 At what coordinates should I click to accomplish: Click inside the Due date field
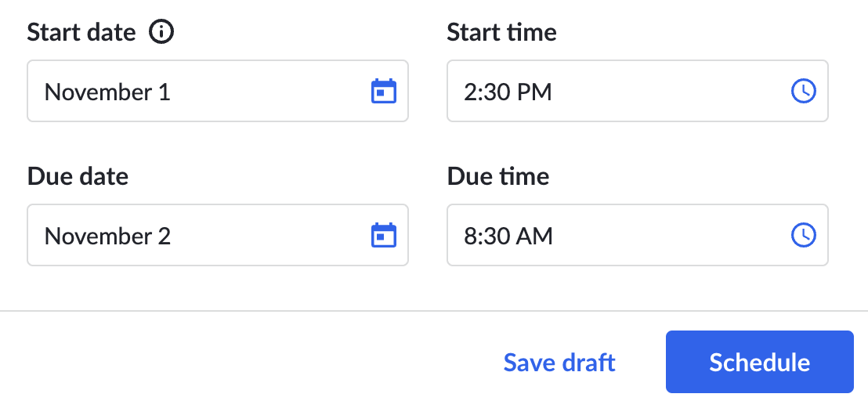[218, 235]
